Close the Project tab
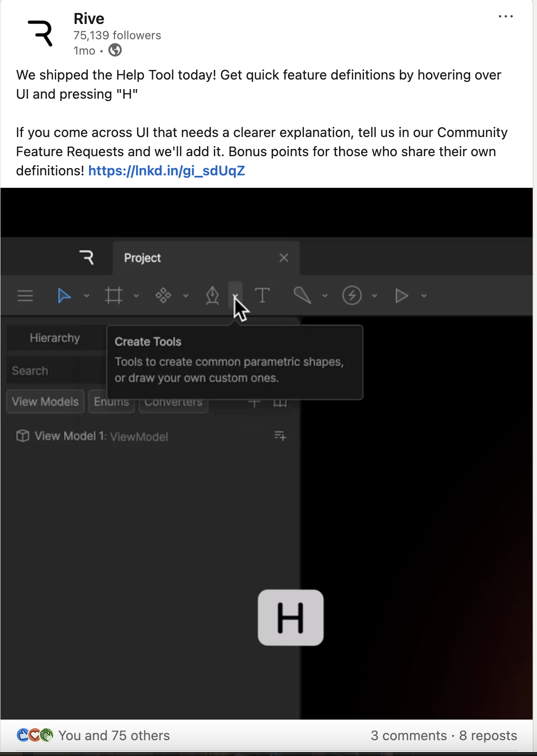This screenshot has height=756, width=537. (284, 258)
